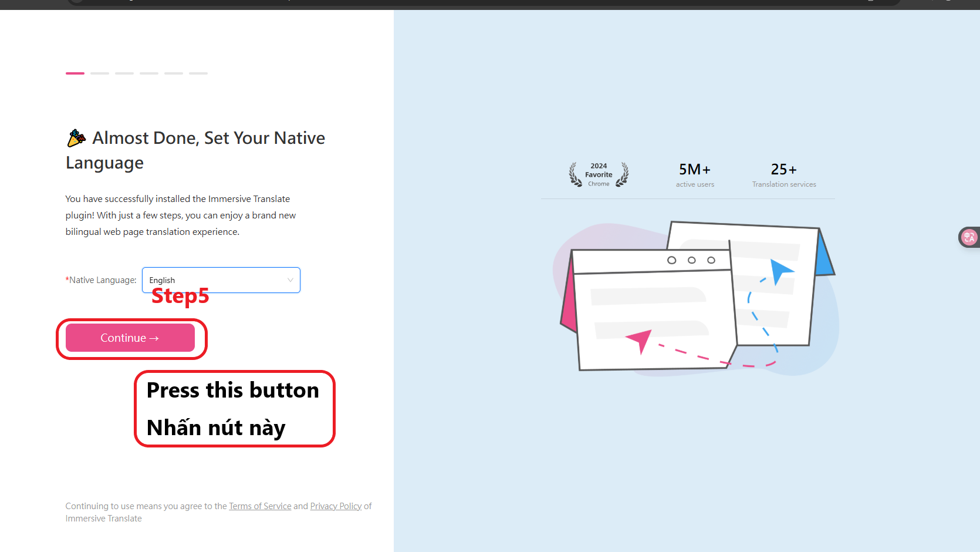Expand the language list chevron arrow
Screen dimensions: 980x552
coord(290,280)
